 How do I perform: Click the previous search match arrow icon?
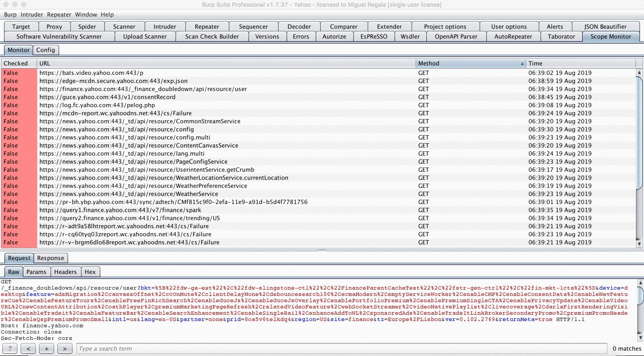[28, 348]
